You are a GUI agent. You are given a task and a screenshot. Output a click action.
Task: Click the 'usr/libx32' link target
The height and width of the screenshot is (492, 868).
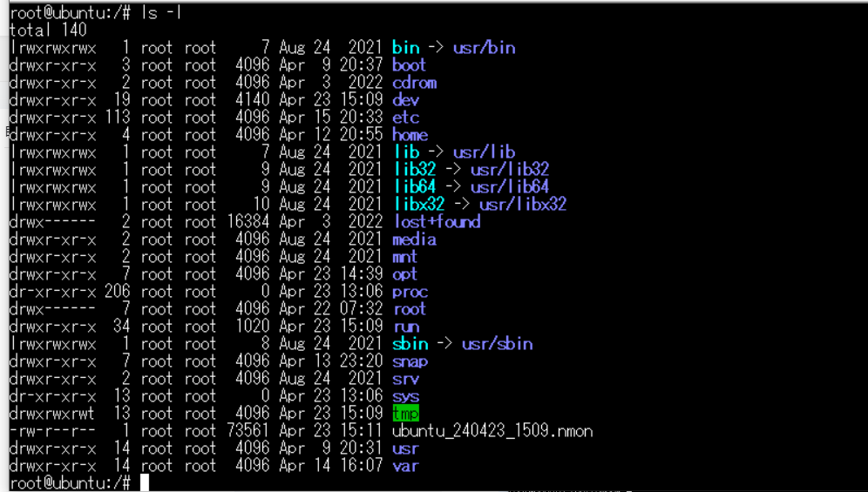click(523, 205)
